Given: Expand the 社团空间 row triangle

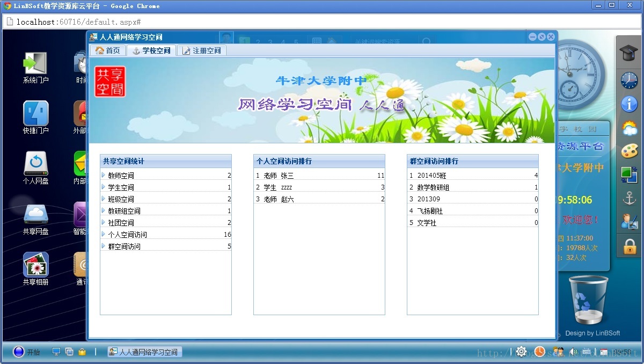Looking at the screenshot, I should click(x=103, y=222).
